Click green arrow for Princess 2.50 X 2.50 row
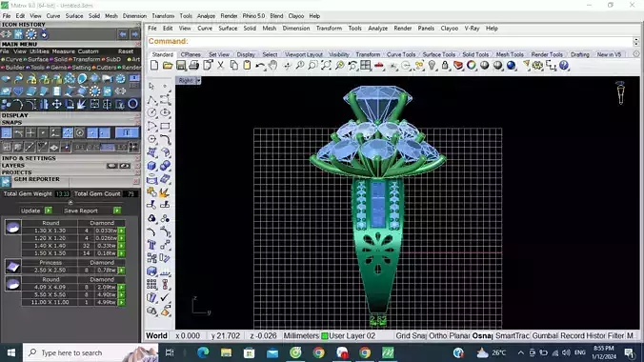Screen dimensions: 644x362 122,271
